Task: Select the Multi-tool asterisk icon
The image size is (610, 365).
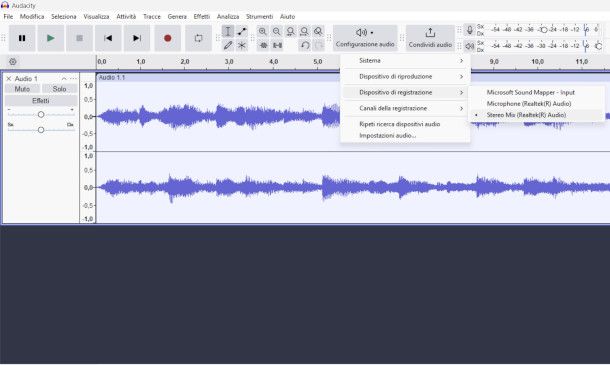Action: 242,45
